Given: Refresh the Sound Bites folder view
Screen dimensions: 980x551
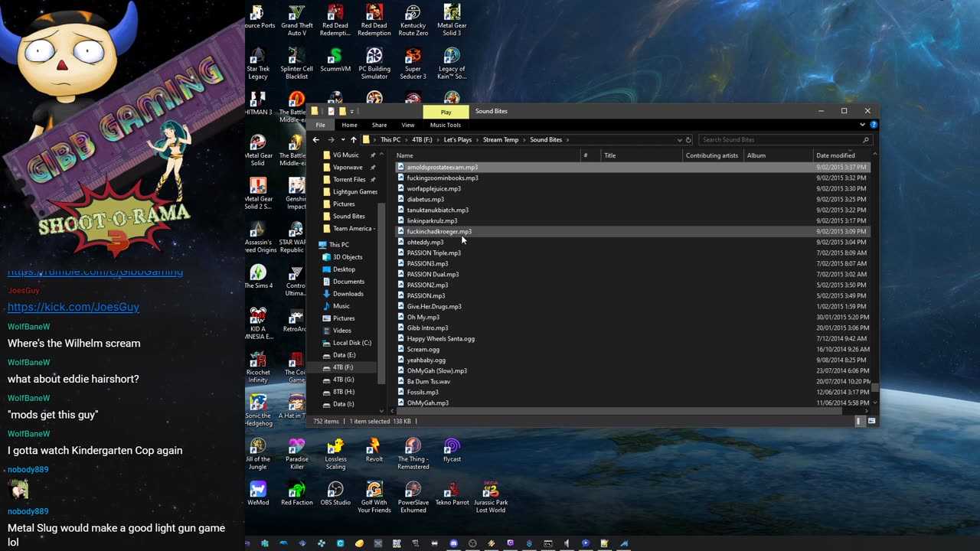Looking at the screenshot, I should [688, 140].
